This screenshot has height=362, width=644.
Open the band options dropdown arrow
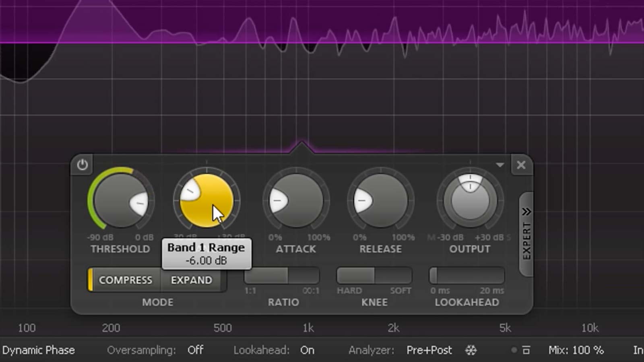500,165
